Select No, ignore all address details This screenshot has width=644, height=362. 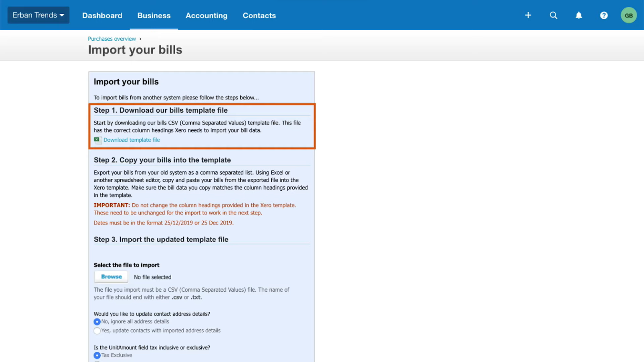(x=97, y=321)
